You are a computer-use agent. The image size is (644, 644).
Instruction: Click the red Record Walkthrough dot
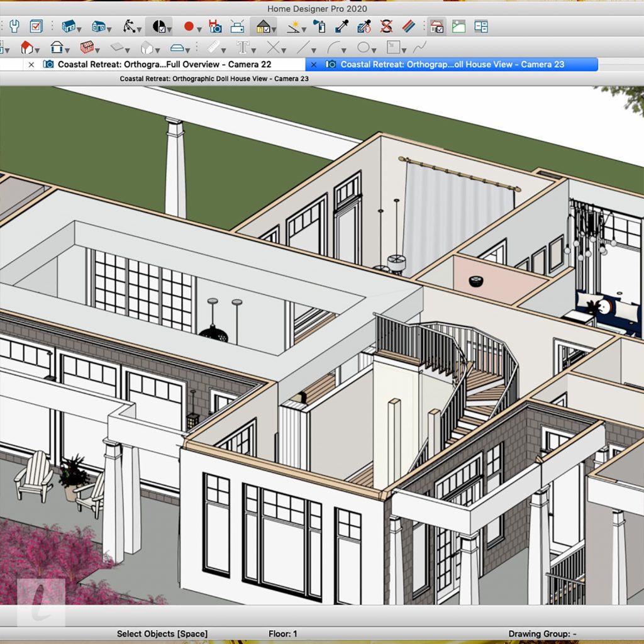click(x=189, y=26)
